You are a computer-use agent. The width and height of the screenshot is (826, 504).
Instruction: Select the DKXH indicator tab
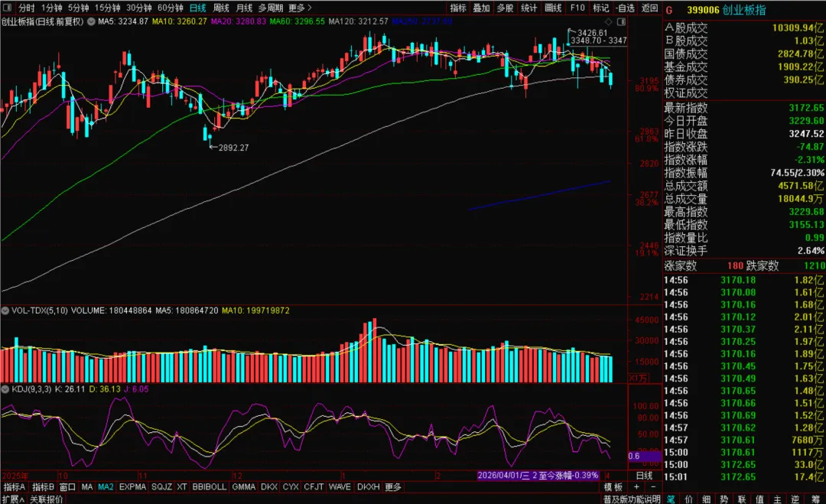click(368, 487)
